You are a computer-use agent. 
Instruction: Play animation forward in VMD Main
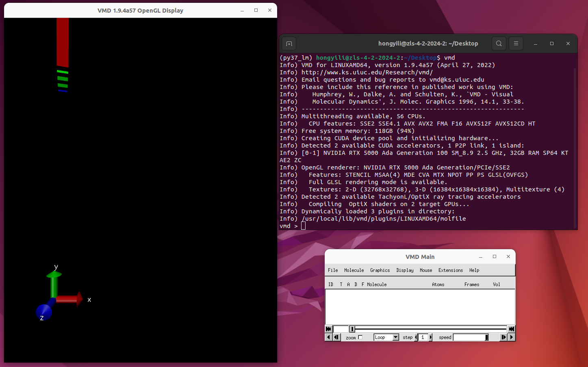(x=512, y=337)
